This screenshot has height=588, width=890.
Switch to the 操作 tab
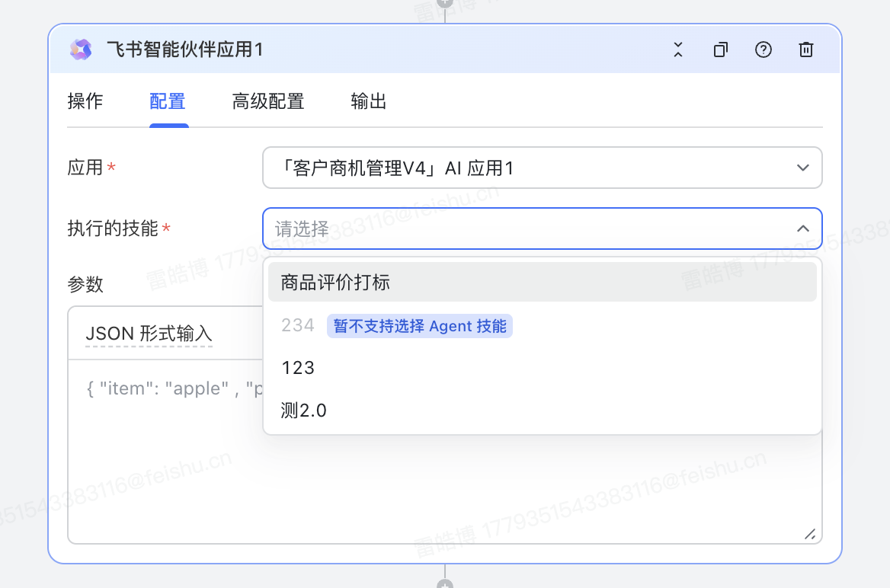tap(85, 101)
